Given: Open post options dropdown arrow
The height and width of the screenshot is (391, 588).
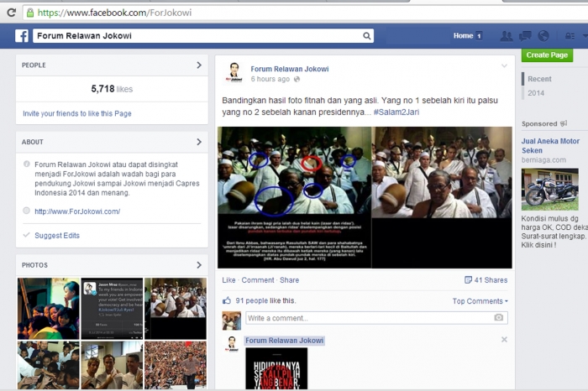Looking at the screenshot, I should [x=504, y=66].
